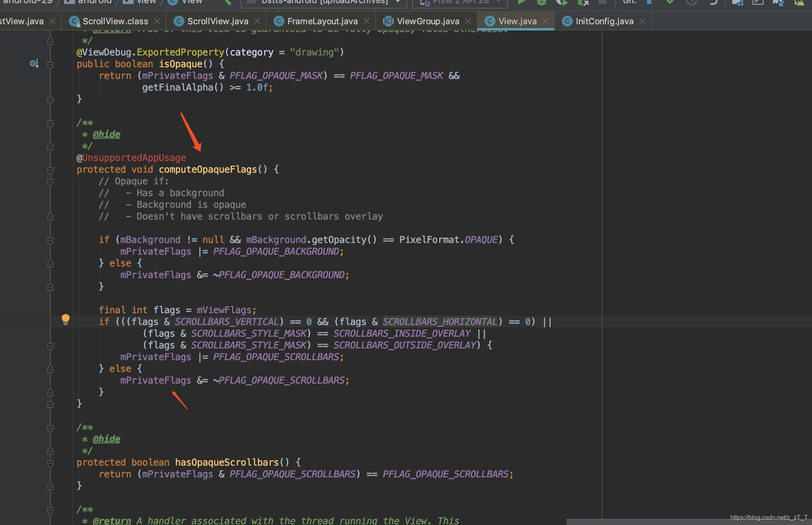Collapse the computeOpaqueFlags() method fold
The width and height of the screenshot is (812, 525).
tap(50, 170)
